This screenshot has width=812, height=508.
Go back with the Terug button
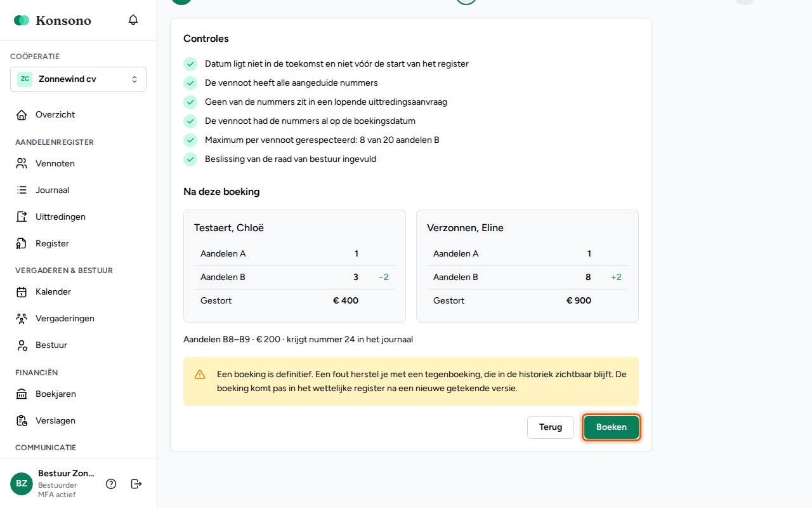tap(551, 427)
